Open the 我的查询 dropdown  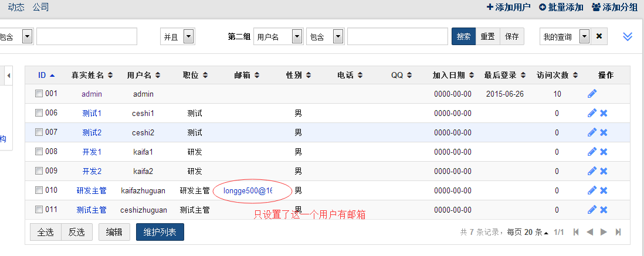tap(584, 36)
